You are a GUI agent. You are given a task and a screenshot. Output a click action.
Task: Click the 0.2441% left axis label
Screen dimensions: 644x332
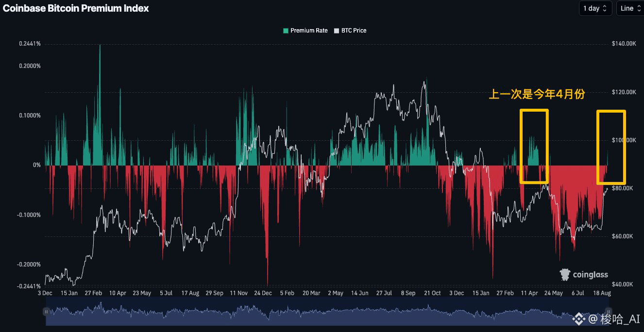click(30, 44)
